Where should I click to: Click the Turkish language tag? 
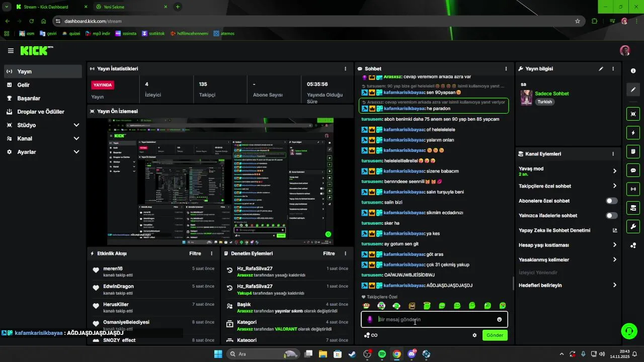pyautogui.click(x=545, y=102)
